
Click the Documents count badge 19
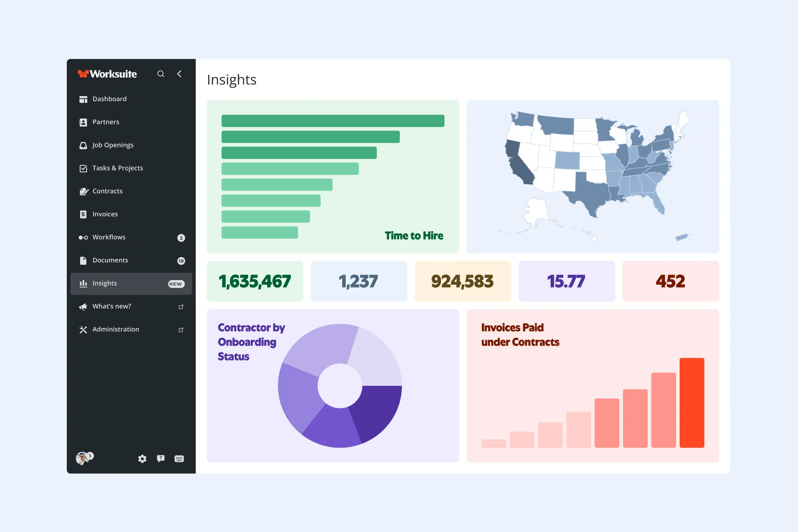pyautogui.click(x=181, y=261)
